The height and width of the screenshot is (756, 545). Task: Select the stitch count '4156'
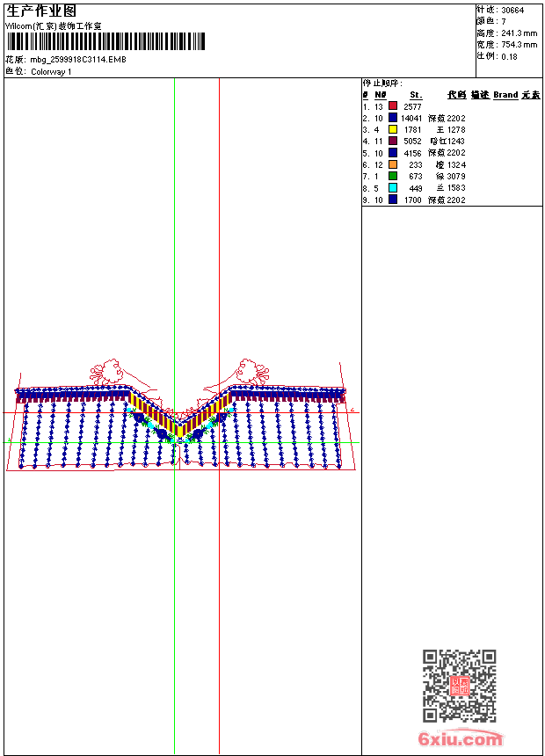(x=413, y=153)
